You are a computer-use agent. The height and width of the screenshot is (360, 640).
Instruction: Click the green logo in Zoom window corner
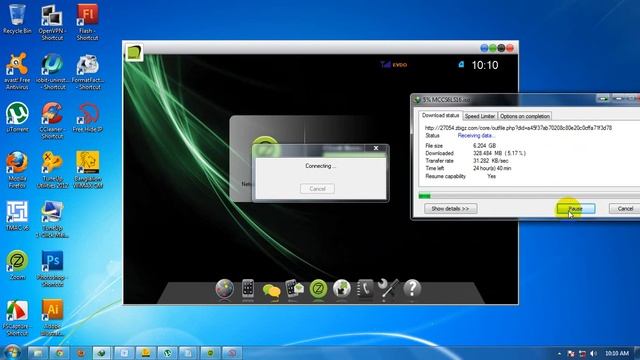134,52
